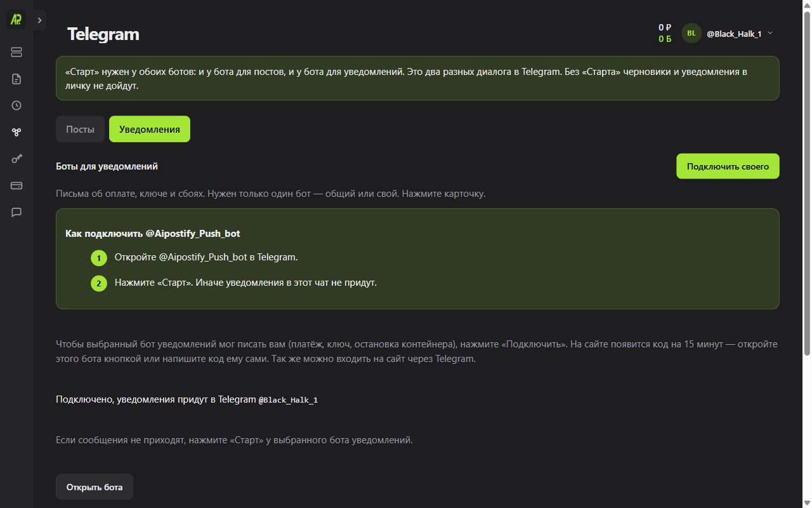
Task: Click the Как подключить @Aipostify_Push_bot title
Action: (x=153, y=234)
